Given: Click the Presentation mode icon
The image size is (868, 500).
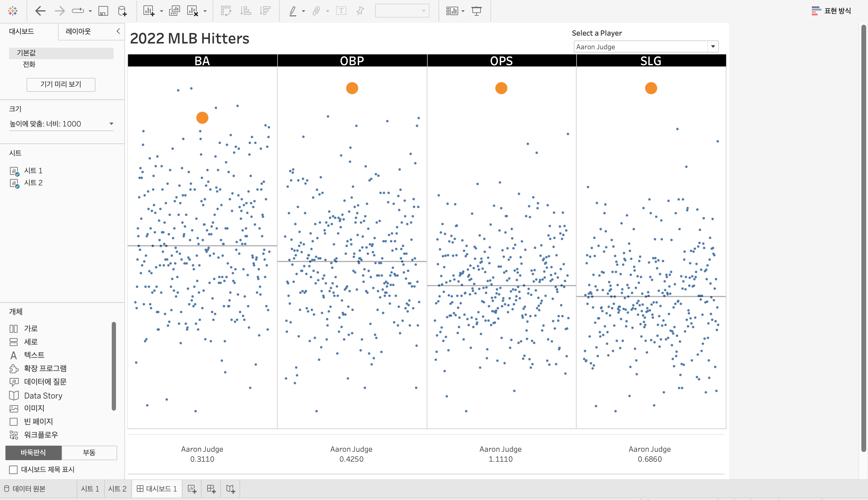Looking at the screenshot, I should click(x=476, y=11).
